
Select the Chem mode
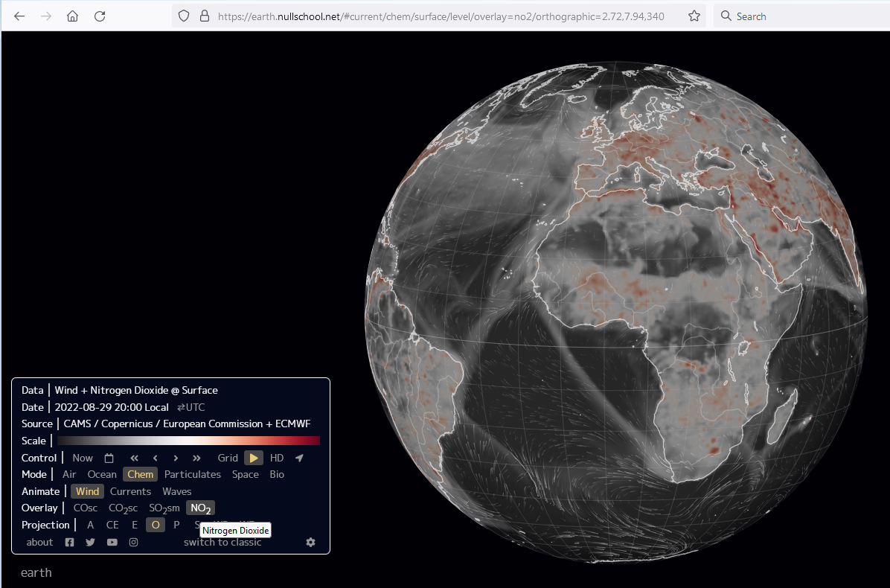pos(140,474)
